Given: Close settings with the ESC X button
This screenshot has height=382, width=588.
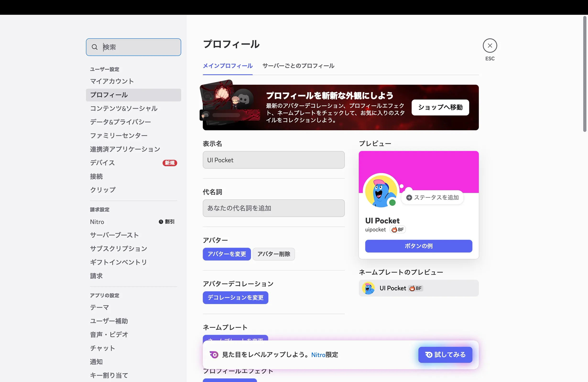Looking at the screenshot, I should coord(490,46).
